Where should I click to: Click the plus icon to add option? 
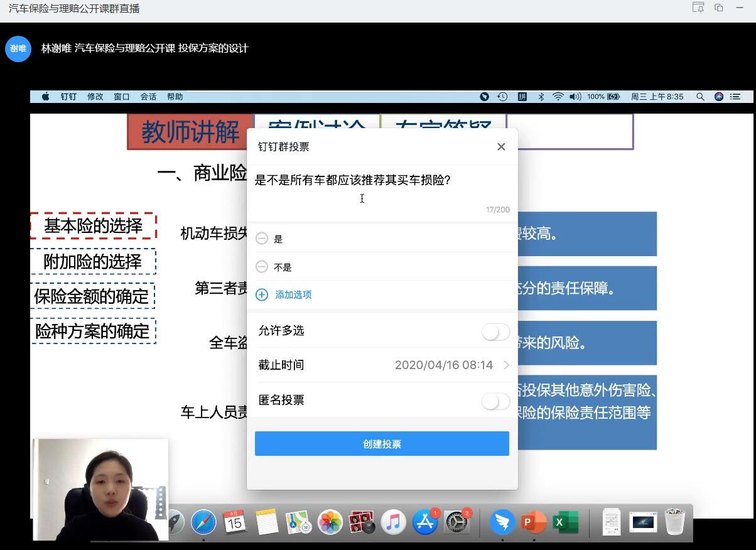[x=262, y=294]
